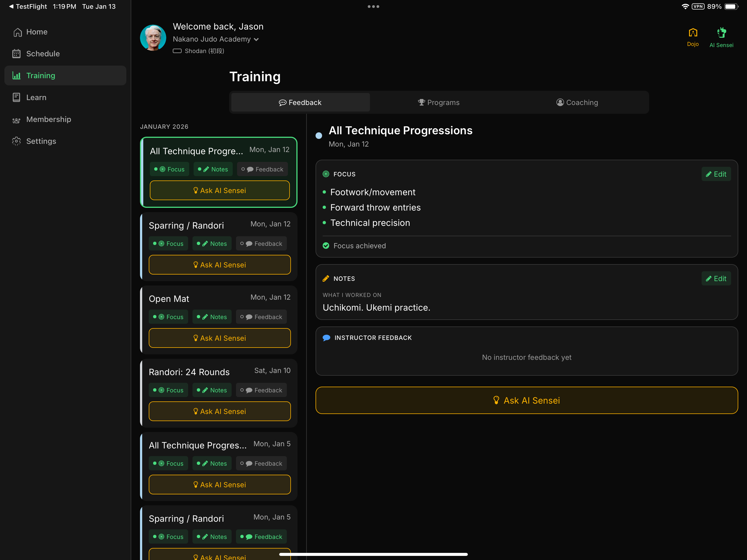Click the Settings gear icon in sidebar

click(17, 141)
